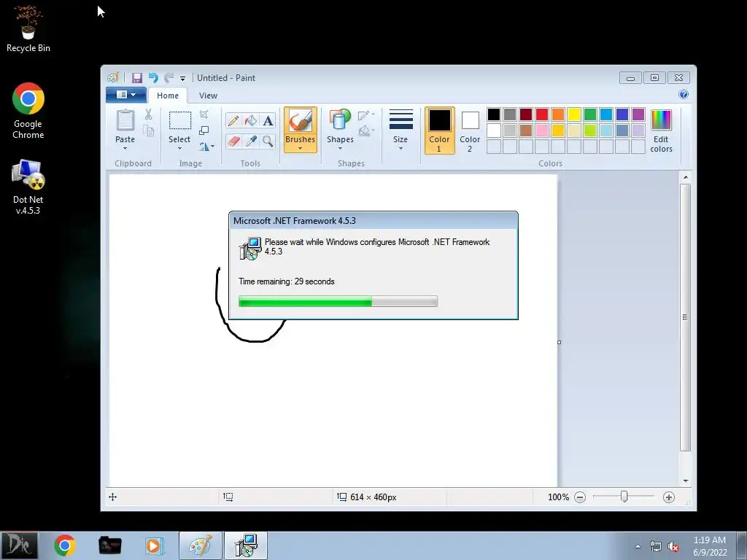Click the Paste clipboard icon
This screenshot has height=560, width=747.
125,120
